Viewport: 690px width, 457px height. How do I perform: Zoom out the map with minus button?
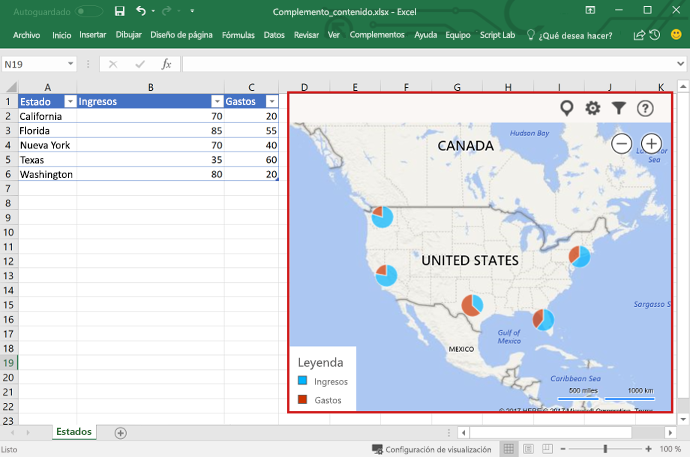coord(621,143)
